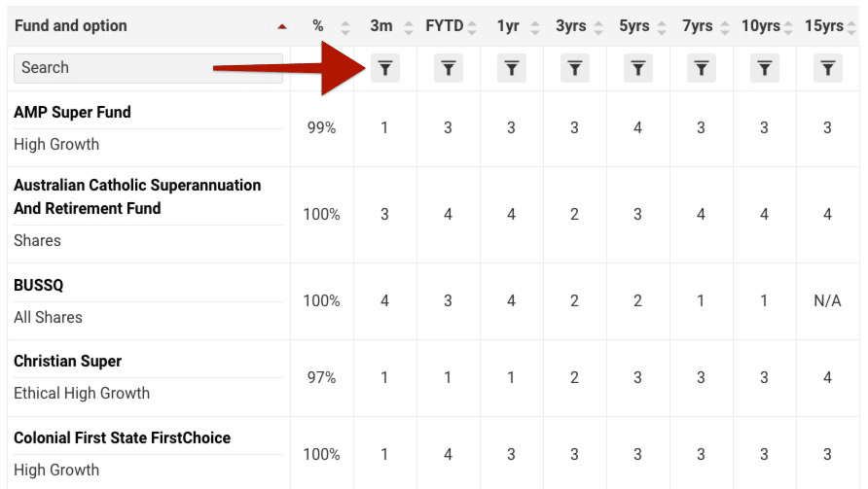Screen dimensions: 868x489
Task: Open the FYTD column filter
Action: (x=448, y=68)
